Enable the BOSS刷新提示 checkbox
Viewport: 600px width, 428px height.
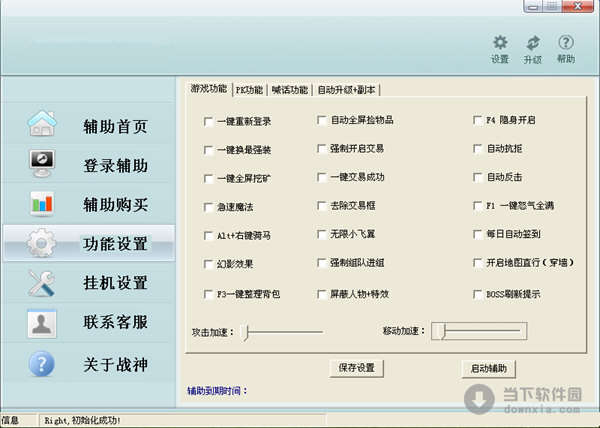(x=478, y=295)
